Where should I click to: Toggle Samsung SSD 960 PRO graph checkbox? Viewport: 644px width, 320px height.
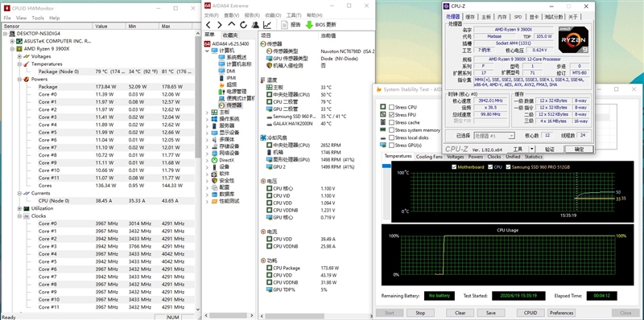(x=509, y=167)
